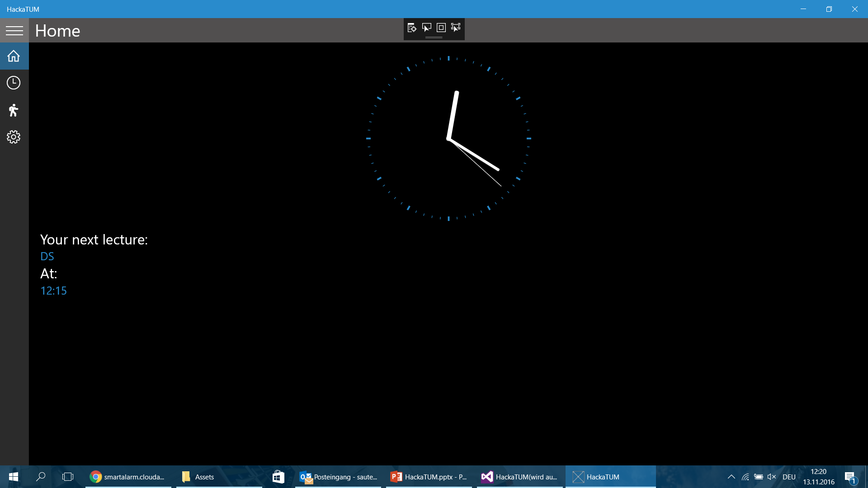
Task: Show hidden system tray icons chevron
Action: 731,477
